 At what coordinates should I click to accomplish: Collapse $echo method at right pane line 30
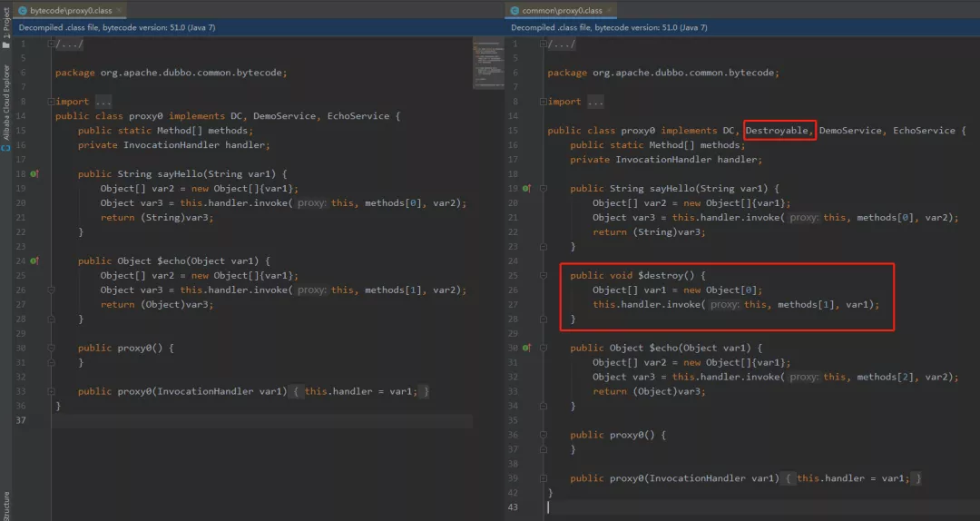[544, 348]
